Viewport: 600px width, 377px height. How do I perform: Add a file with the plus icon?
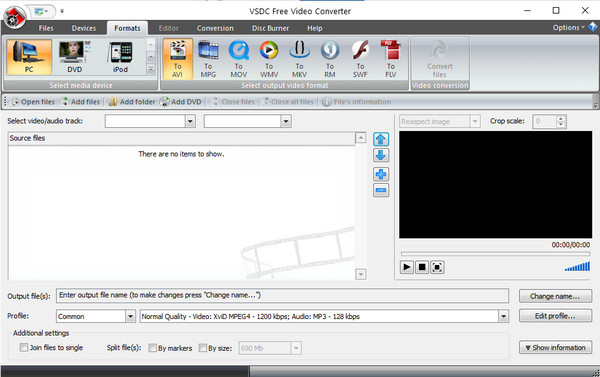381,174
